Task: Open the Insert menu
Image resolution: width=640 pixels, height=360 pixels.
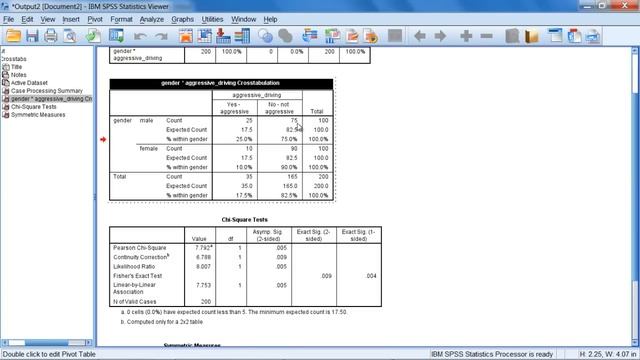Action: point(71,19)
